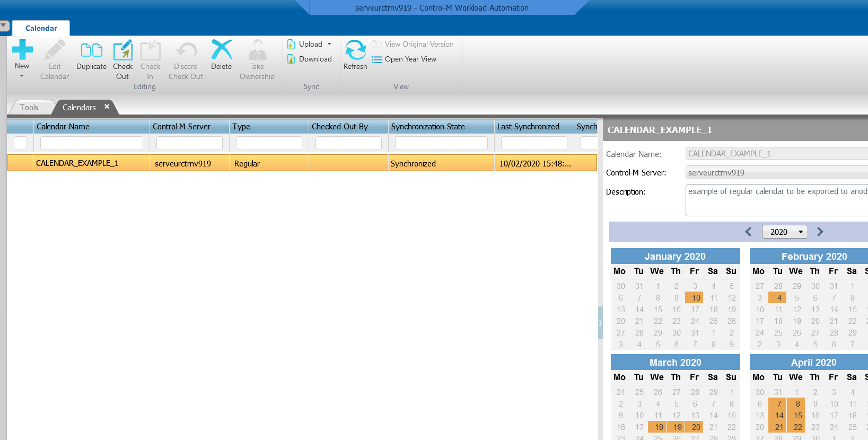
Task: Sort by Control-M Server column header
Action: (189, 126)
